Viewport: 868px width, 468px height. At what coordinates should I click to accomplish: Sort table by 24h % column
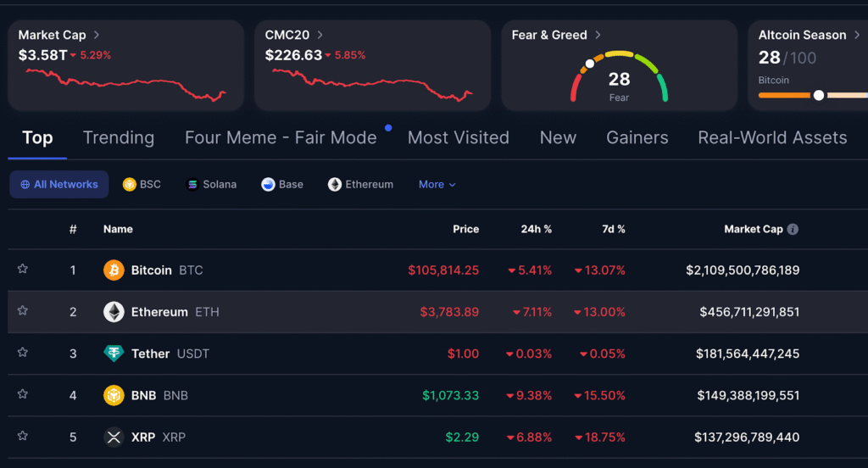(536, 229)
